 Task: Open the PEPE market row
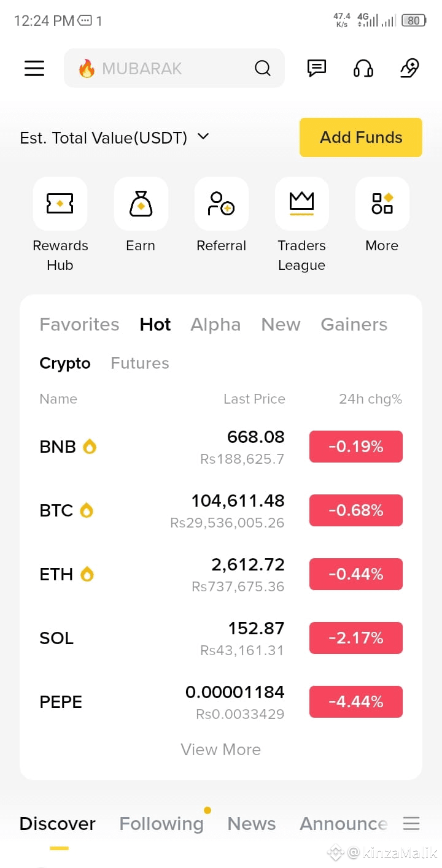pos(221,702)
